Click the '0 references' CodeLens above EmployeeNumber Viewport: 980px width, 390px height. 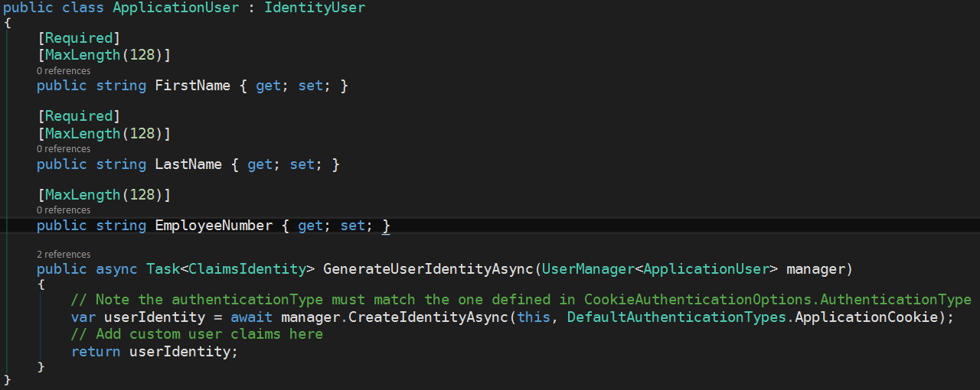[64, 210]
